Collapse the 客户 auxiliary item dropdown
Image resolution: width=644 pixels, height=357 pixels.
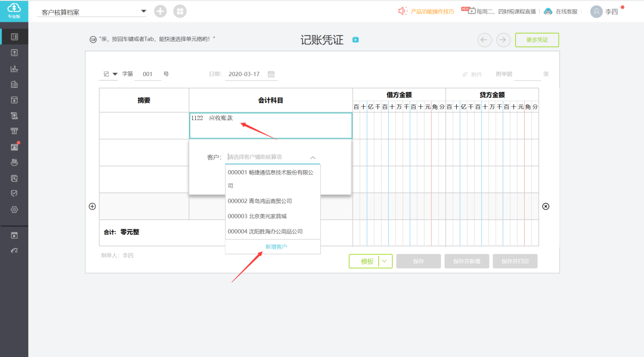point(313,157)
